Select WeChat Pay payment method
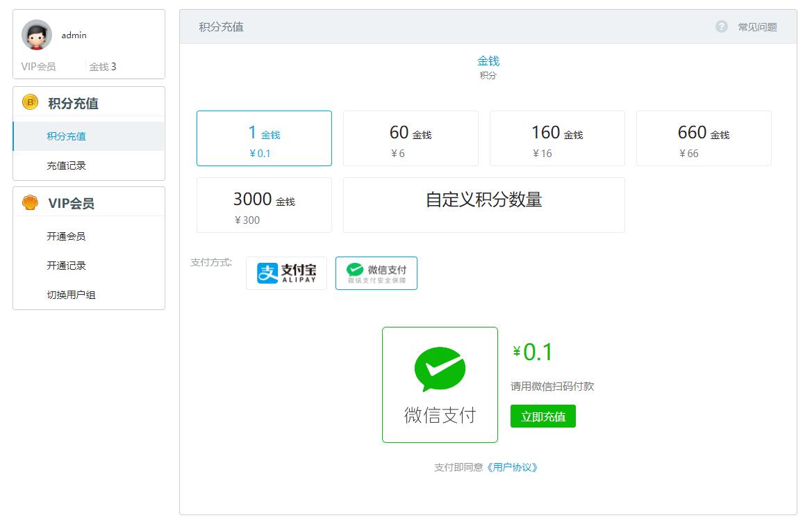The image size is (812, 527). [376, 273]
